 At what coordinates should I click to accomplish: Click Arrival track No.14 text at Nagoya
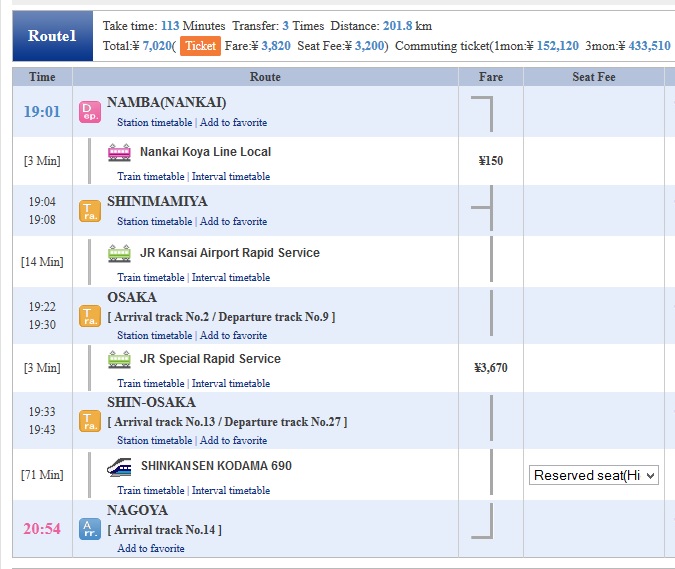[164, 530]
